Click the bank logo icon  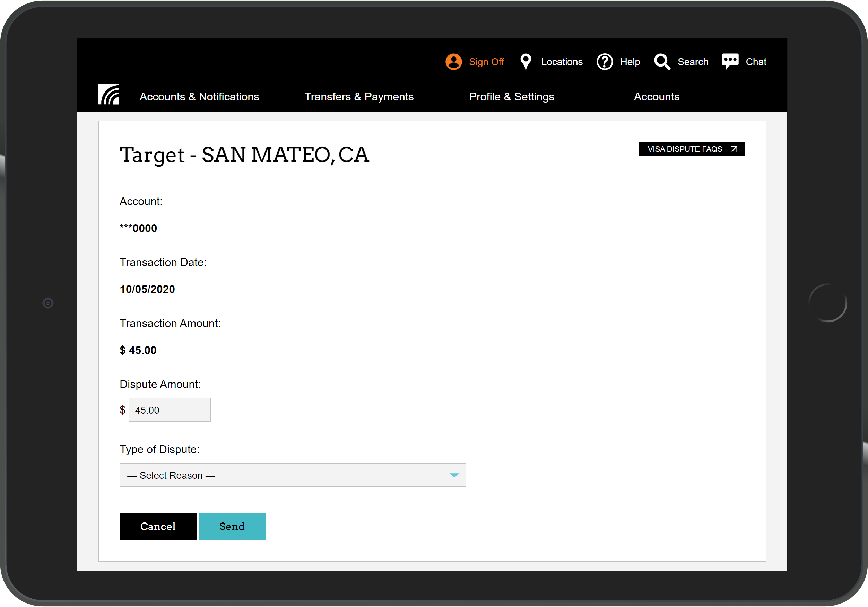(x=108, y=94)
